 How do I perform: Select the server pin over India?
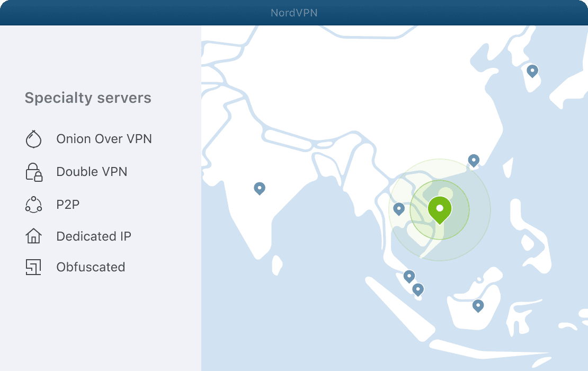tap(260, 189)
